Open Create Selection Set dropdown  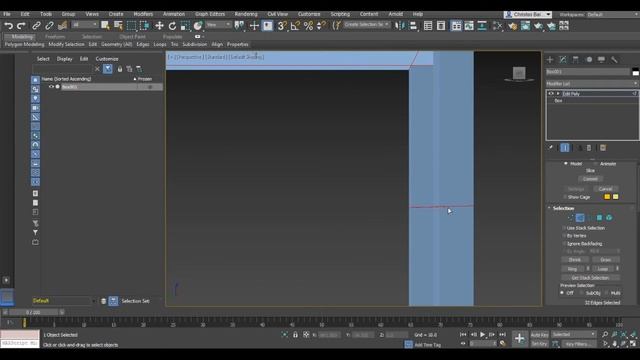(367, 24)
